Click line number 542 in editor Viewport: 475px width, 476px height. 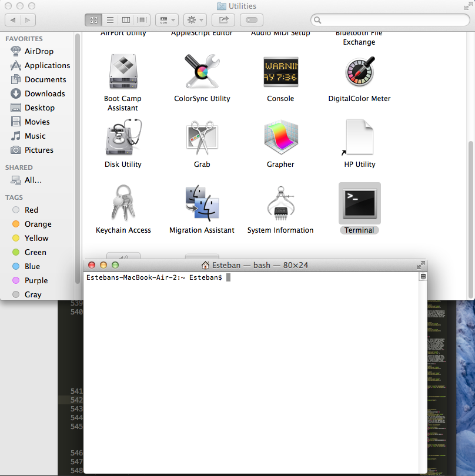tap(76, 400)
